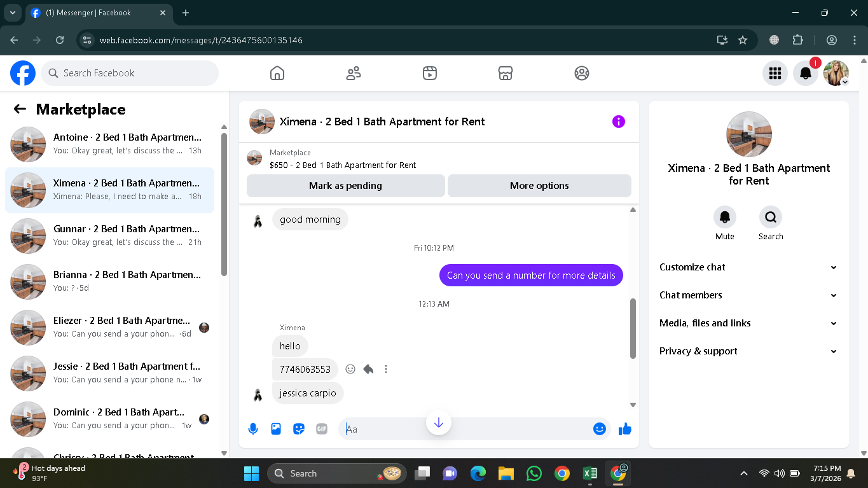Click the 'good morning' message bubble
This screenshot has width=868, height=488.
310,220
